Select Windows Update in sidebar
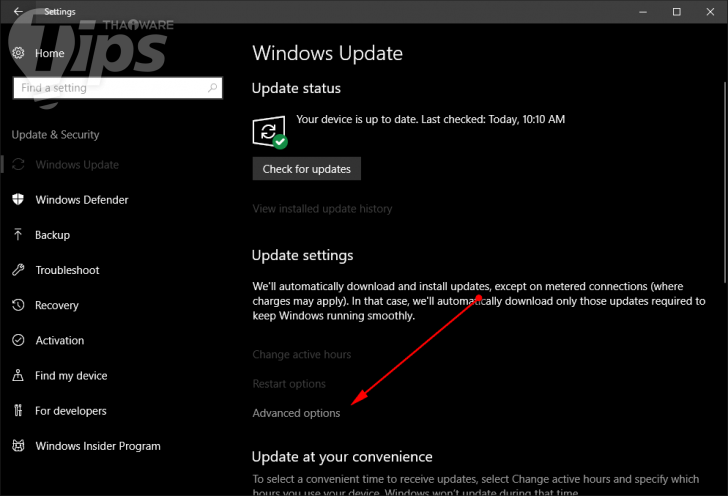This screenshot has height=496, width=728. (77, 165)
